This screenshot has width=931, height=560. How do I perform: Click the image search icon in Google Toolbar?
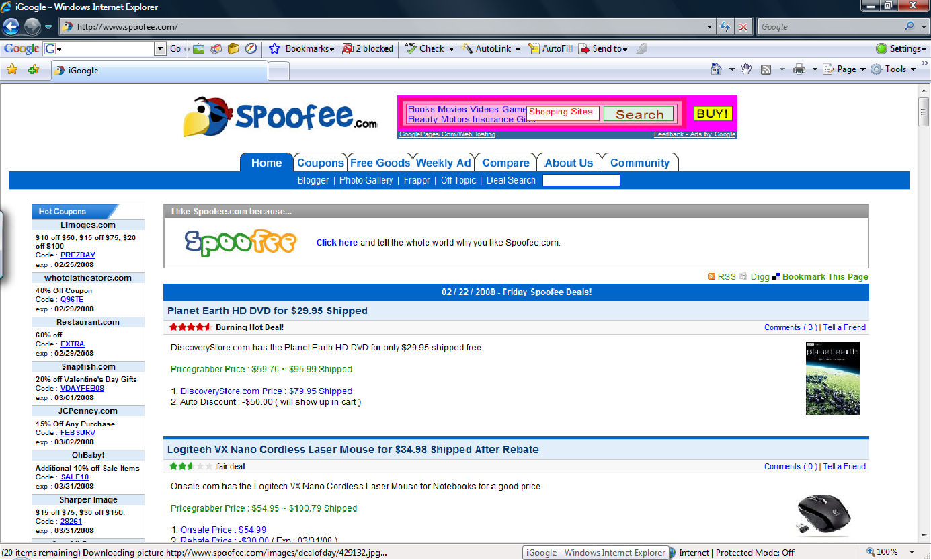point(198,48)
